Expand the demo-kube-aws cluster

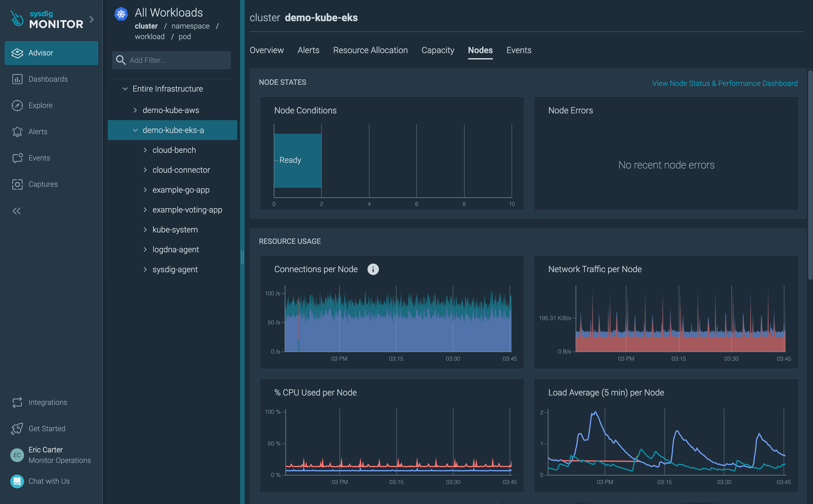click(x=135, y=110)
